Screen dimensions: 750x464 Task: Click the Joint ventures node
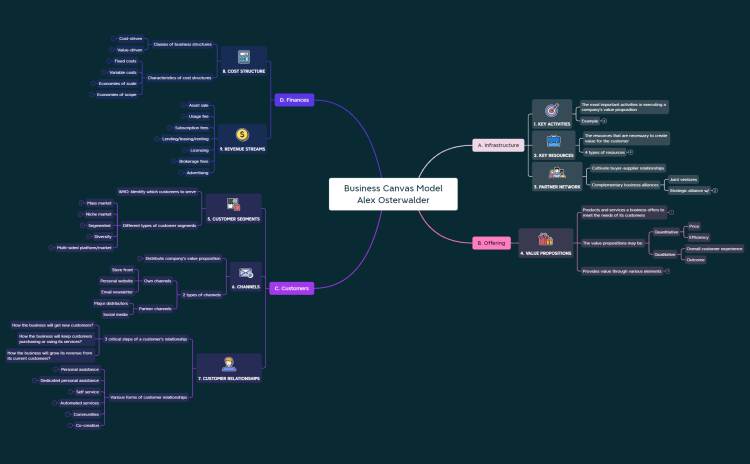(x=683, y=179)
